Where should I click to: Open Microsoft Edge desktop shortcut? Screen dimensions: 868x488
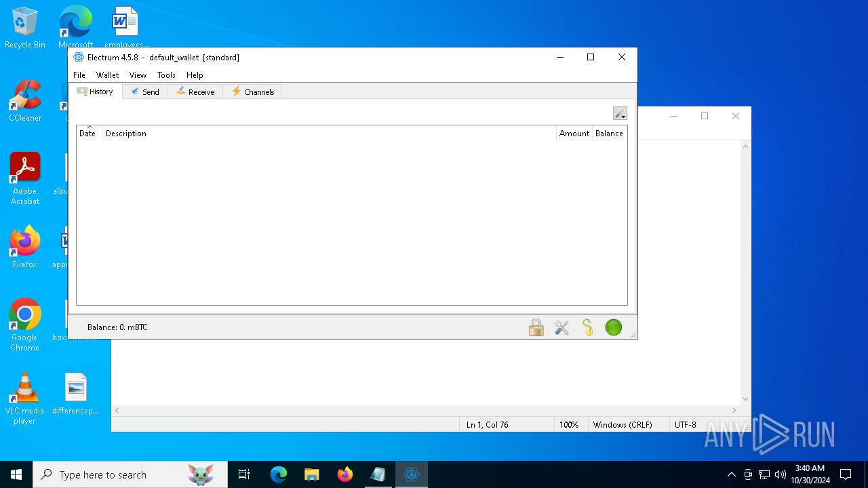pyautogui.click(x=75, y=28)
